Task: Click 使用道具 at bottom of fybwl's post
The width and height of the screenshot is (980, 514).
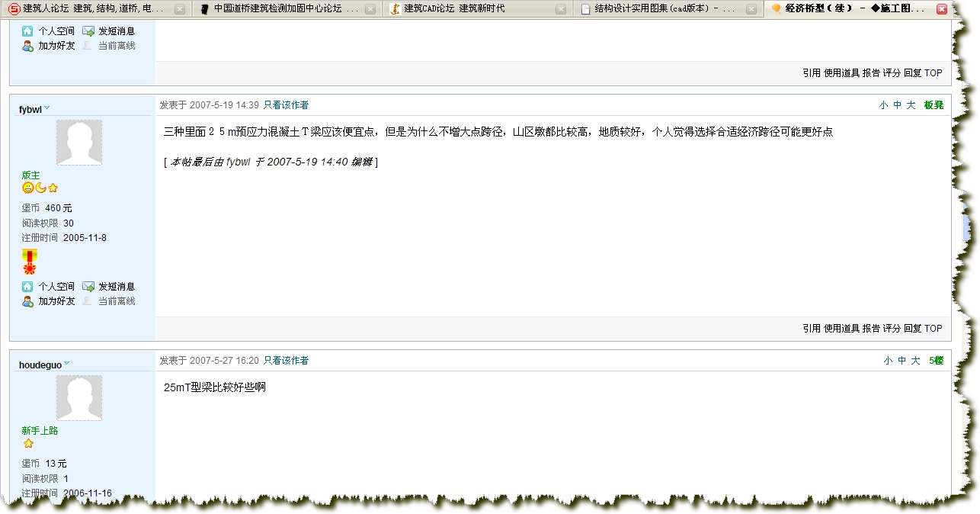Action: (841, 329)
